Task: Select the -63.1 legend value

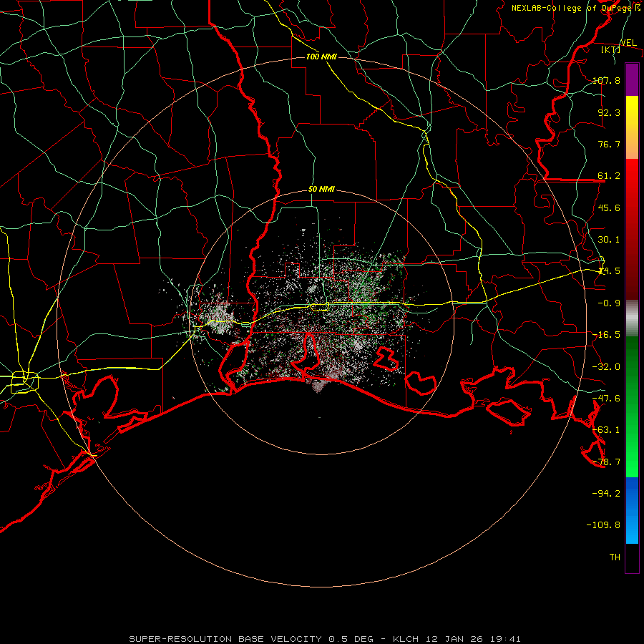Action: click(x=606, y=430)
